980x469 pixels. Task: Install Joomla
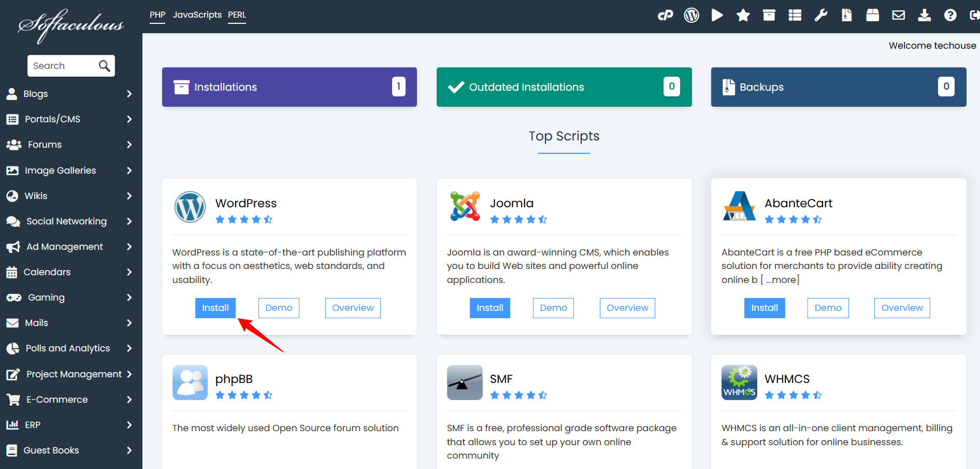[x=490, y=308]
